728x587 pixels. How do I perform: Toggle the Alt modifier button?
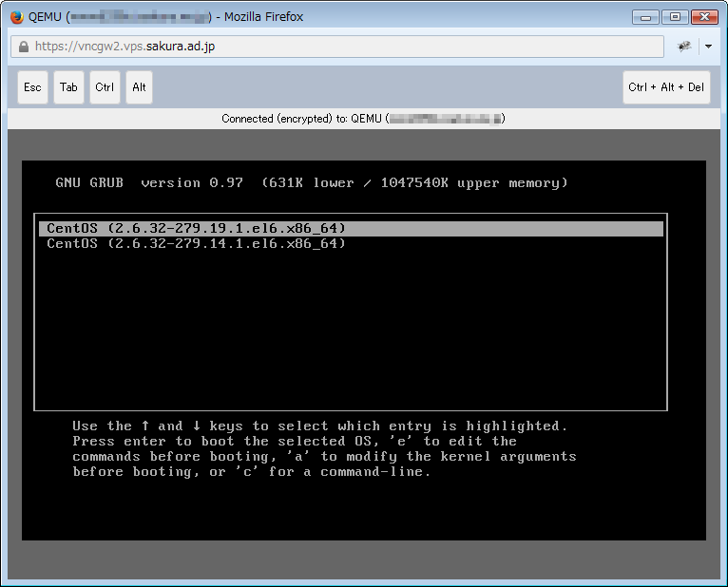[140, 87]
